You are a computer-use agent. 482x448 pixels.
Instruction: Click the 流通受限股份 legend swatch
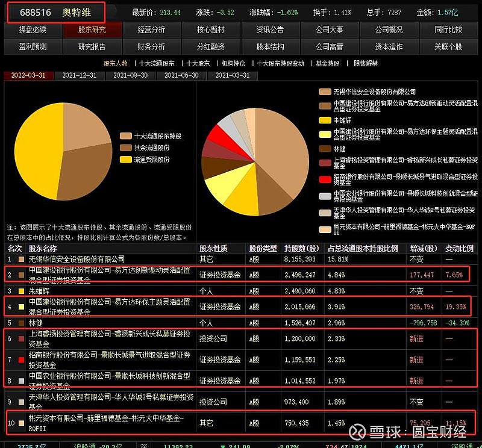coord(126,160)
